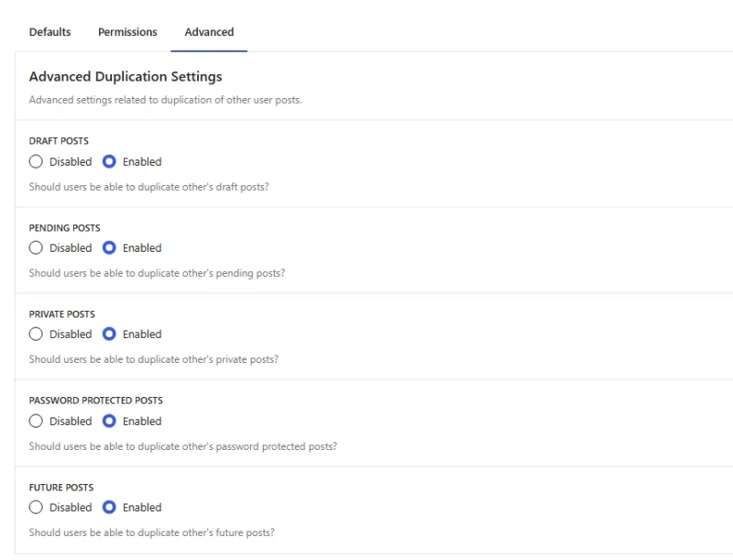The height and width of the screenshot is (560, 733).
Task: Enable the Private Posts option
Action: pyautogui.click(x=110, y=335)
